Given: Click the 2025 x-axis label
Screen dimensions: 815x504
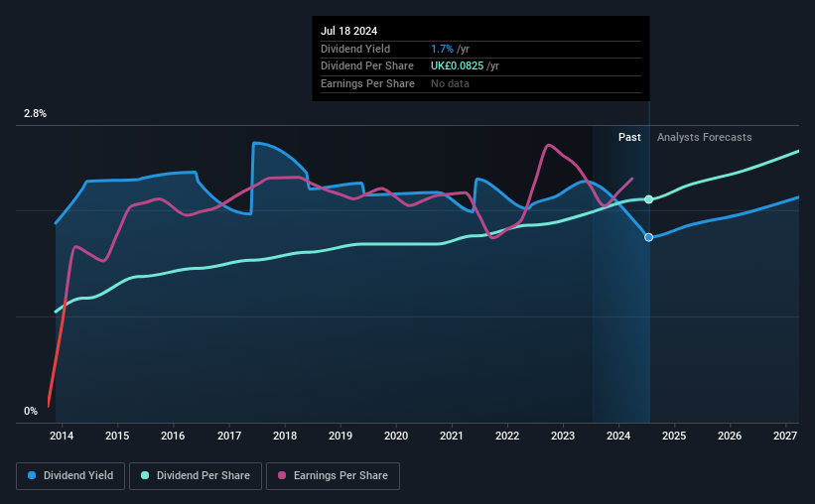Looking at the screenshot, I should pyautogui.click(x=674, y=436).
